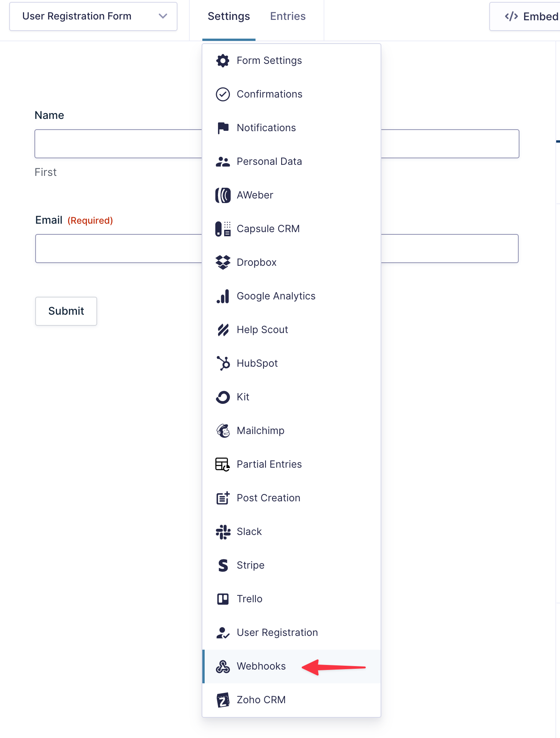Switch to the Entries tab

(288, 16)
